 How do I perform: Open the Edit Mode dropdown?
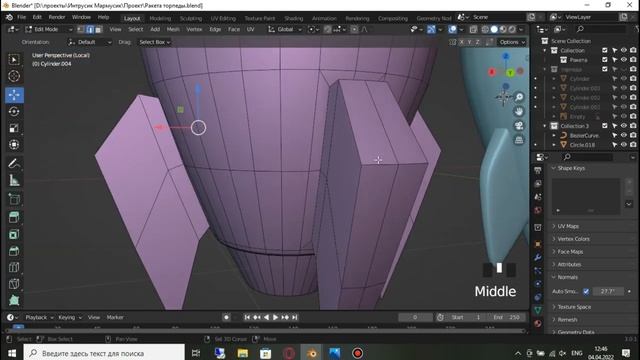click(x=48, y=29)
